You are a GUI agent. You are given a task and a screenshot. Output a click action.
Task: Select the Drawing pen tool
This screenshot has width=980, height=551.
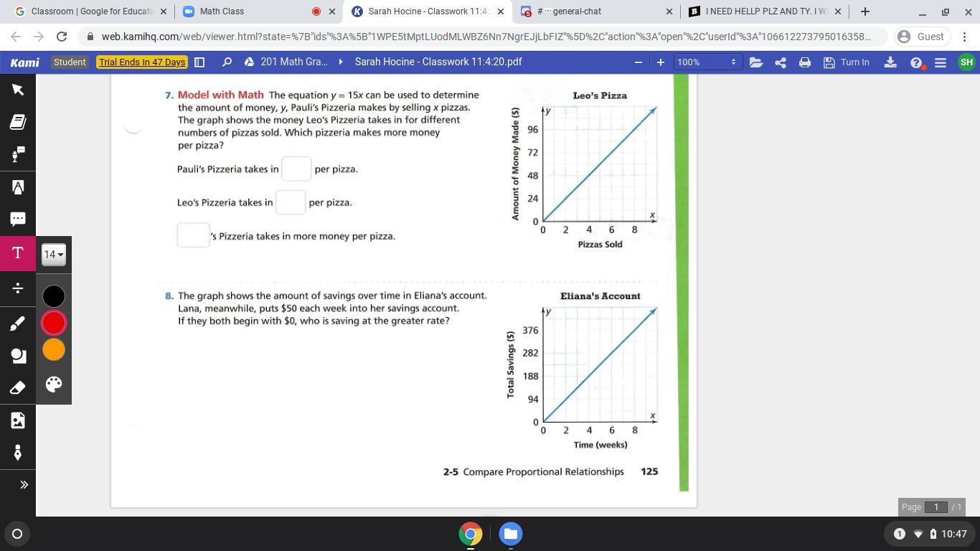click(x=18, y=324)
